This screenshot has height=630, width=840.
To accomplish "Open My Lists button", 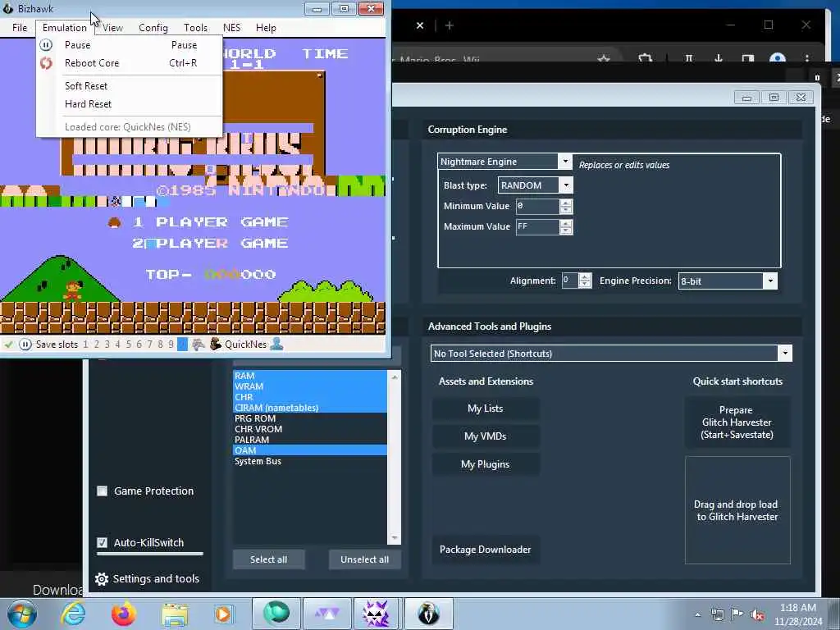I will pyautogui.click(x=486, y=409).
